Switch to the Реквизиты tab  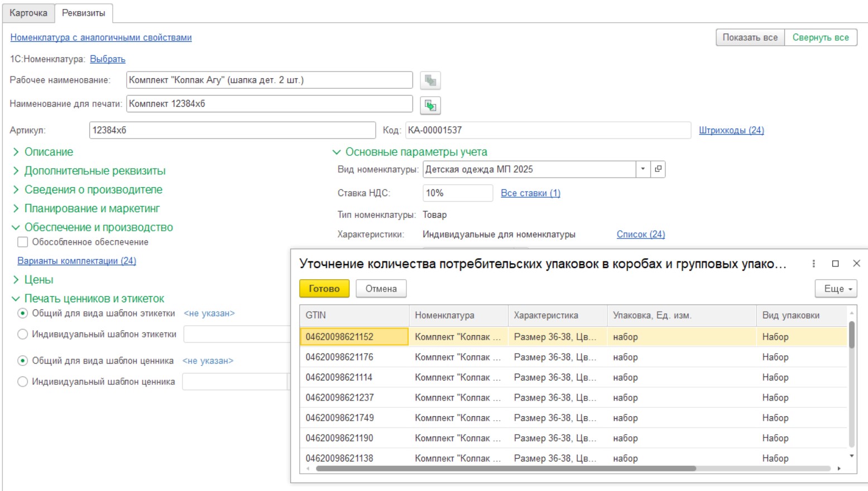tap(84, 13)
